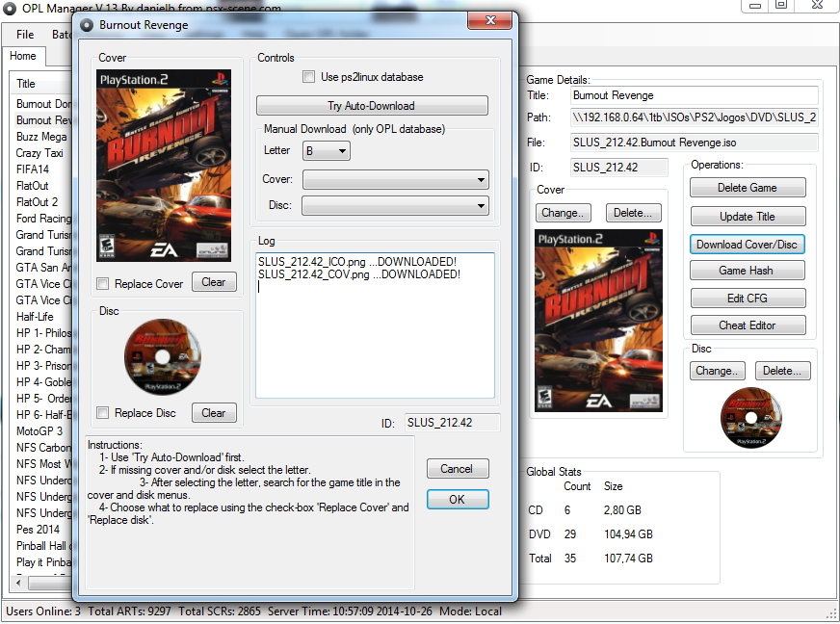The height and width of the screenshot is (624, 840).
Task: Click the Download Cover/Disc button
Action: click(x=748, y=245)
